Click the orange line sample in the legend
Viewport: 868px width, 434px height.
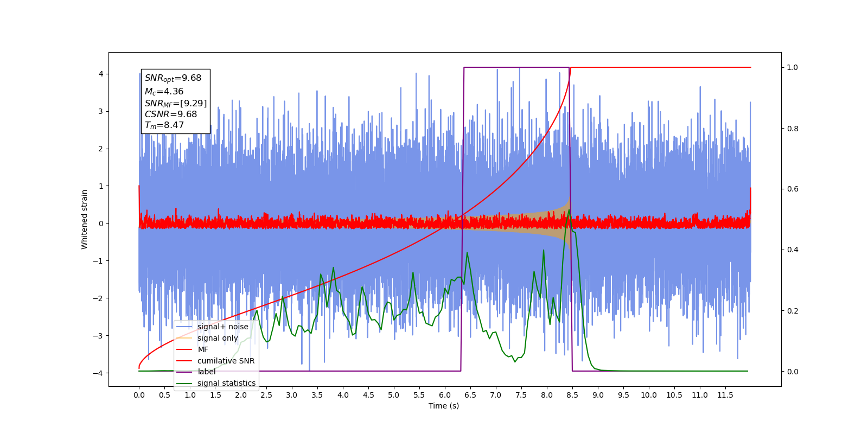184,338
